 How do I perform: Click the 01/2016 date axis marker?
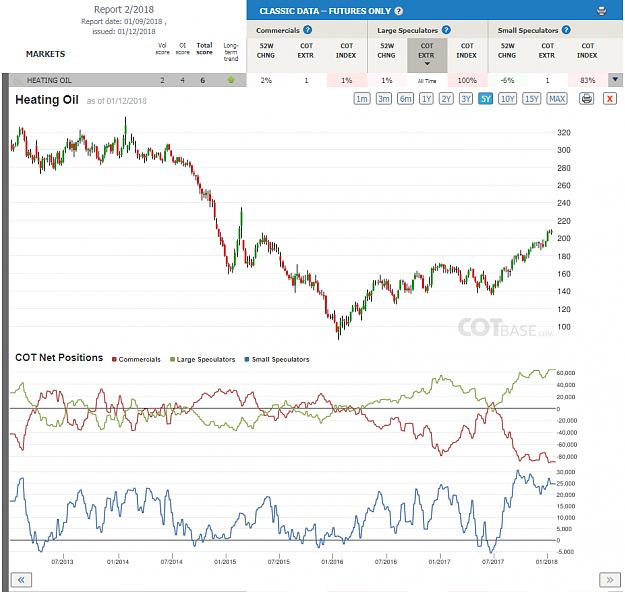(332, 562)
